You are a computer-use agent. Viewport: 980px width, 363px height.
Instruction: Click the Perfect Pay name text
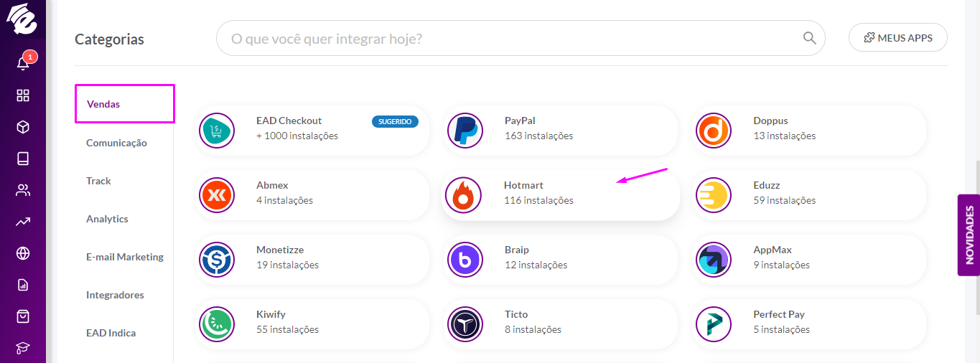(779, 314)
